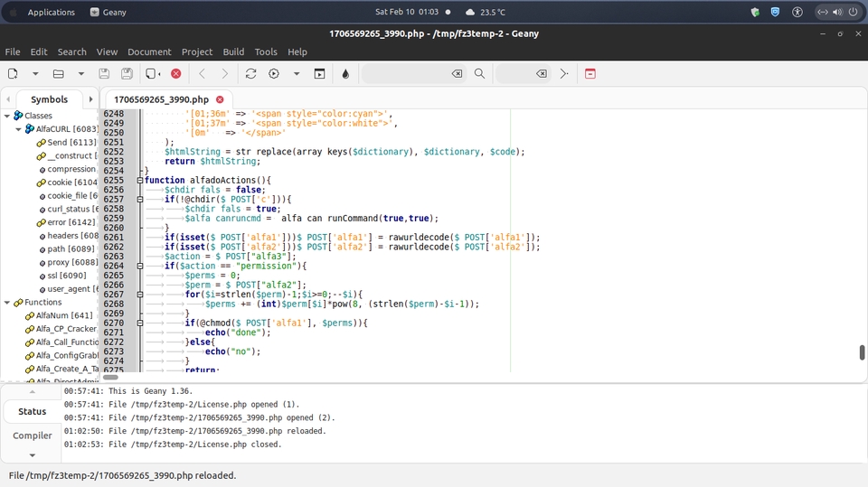The image size is (868, 487).
Task: Select ssl [6090] symbol
Action: [x=67, y=276]
